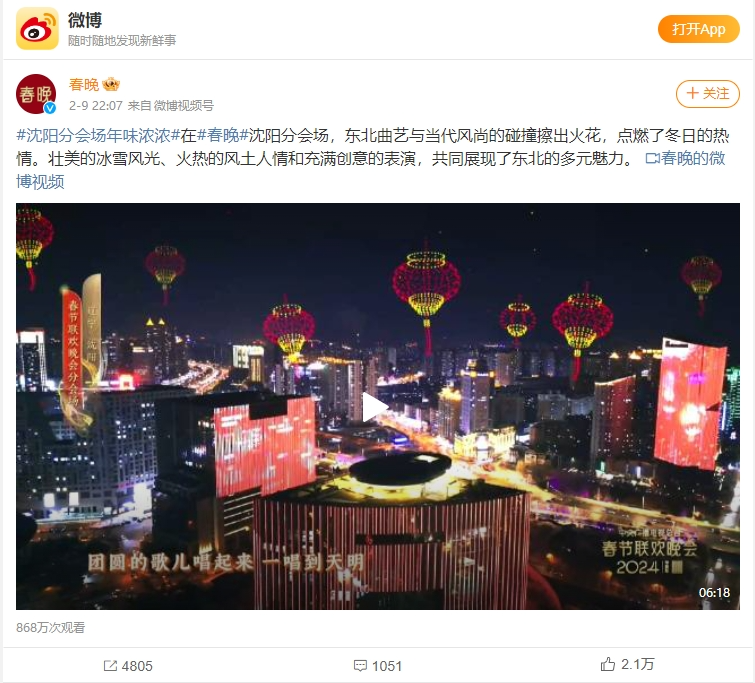Click the 868万次观看 view count

point(51,628)
